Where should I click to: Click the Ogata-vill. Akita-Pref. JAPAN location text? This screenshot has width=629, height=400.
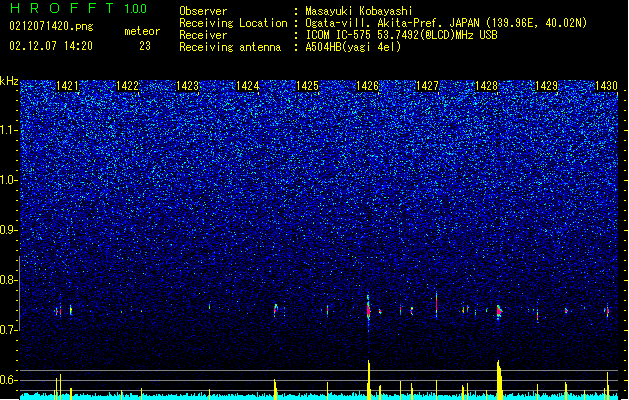(446, 23)
